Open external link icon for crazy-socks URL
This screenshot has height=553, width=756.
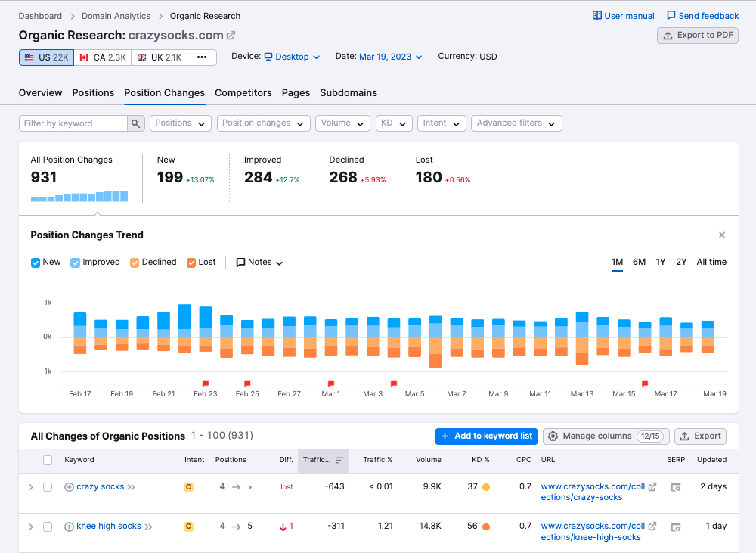coord(652,487)
